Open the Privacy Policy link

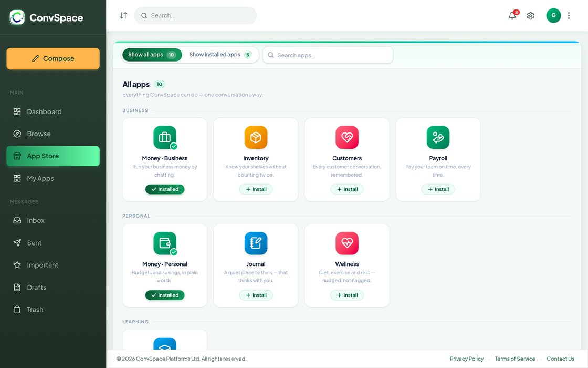(x=467, y=359)
